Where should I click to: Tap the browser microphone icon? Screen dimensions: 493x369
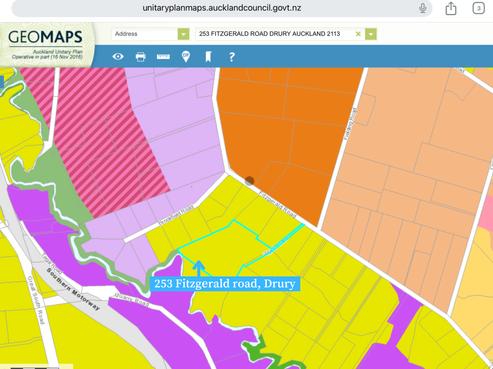pyautogui.click(x=423, y=8)
